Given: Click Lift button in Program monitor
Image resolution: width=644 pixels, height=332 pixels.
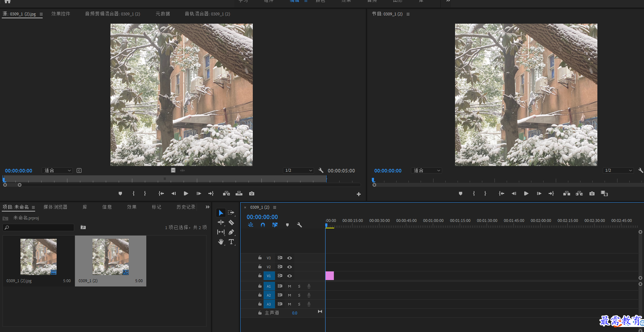Looking at the screenshot, I should 567,194.
